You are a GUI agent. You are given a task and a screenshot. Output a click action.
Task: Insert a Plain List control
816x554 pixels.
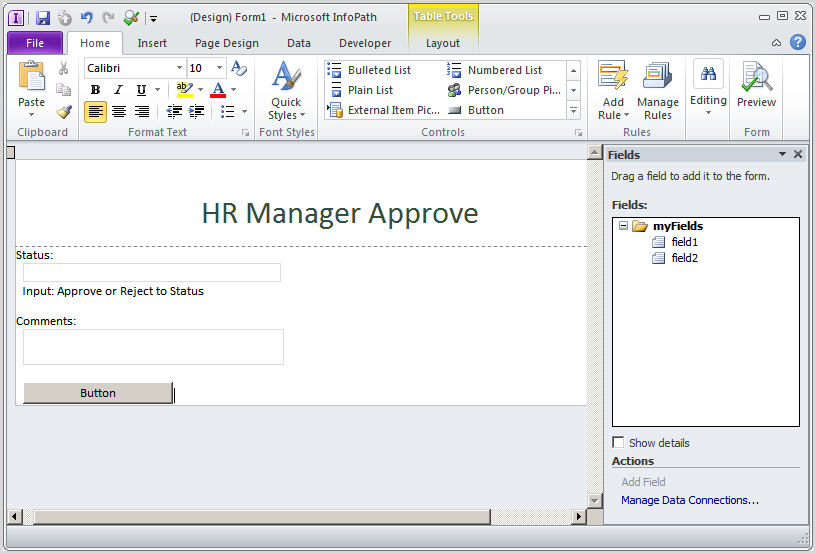pos(361,90)
